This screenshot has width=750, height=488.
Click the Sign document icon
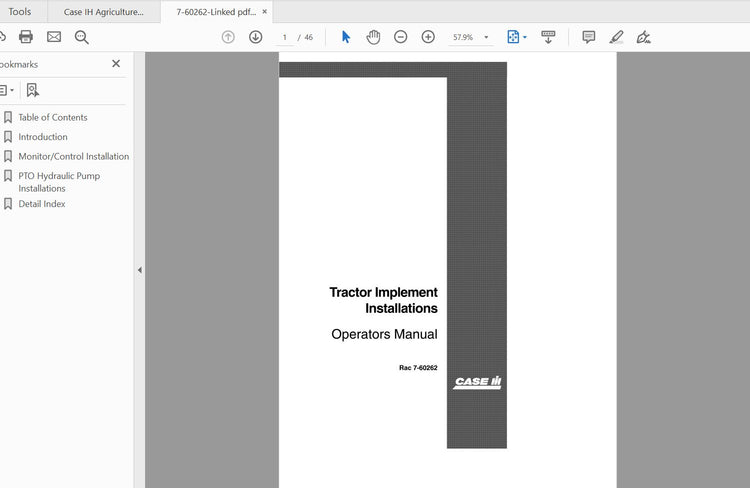point(643,37)
